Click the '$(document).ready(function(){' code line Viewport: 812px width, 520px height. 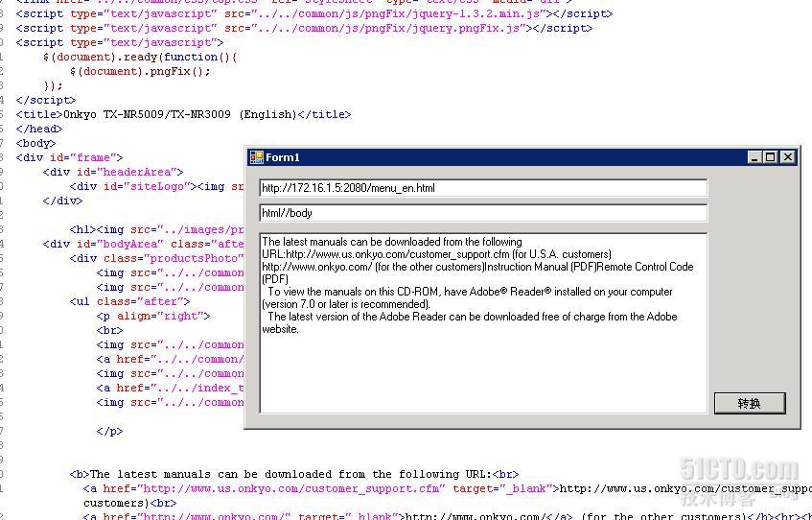point(140,57)
